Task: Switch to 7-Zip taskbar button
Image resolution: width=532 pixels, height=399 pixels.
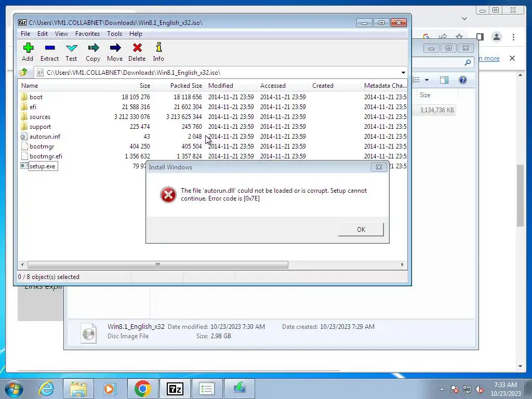Action: [x=175, y=389]
